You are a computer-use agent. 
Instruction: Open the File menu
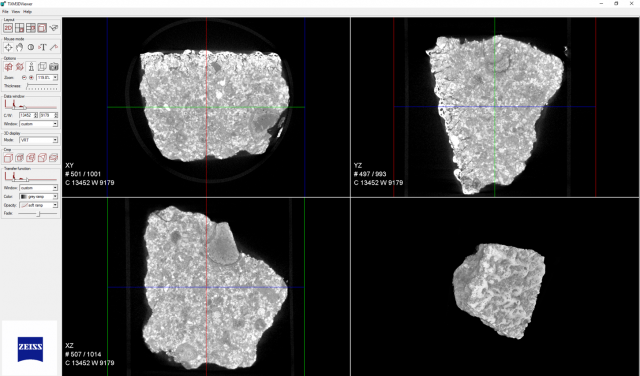[5, 12]
